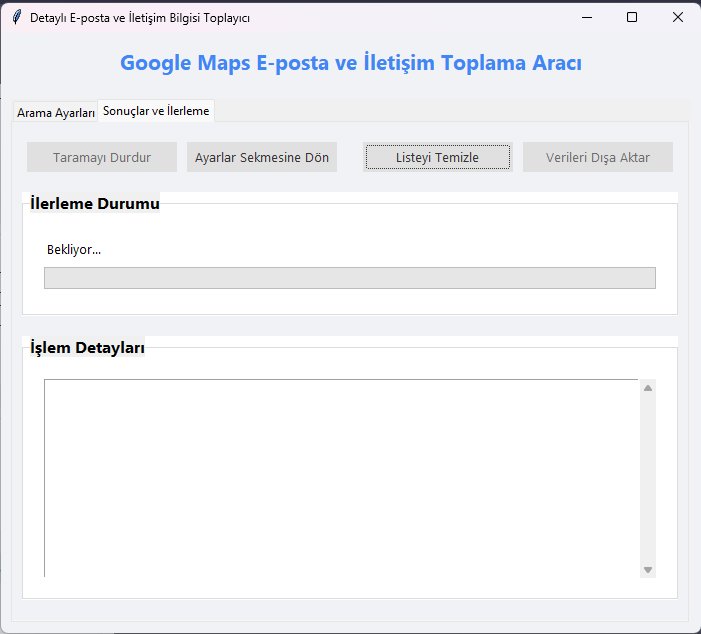Clear results with Listeyi Temizle
This screenshot has height=634, width=701.
point(437,157)
